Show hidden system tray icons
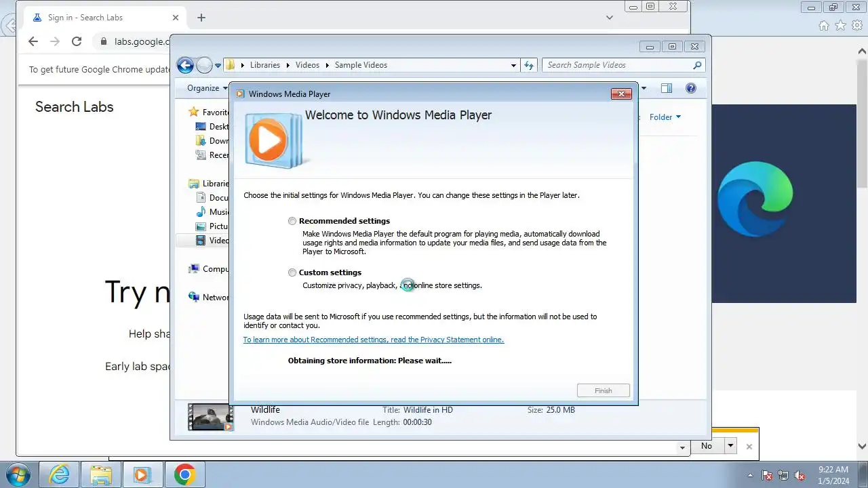 [751, 475]
